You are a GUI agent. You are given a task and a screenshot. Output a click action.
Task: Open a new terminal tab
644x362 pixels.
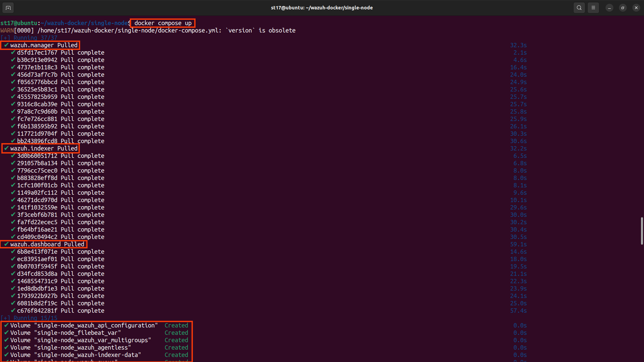(x=8, y=8)
